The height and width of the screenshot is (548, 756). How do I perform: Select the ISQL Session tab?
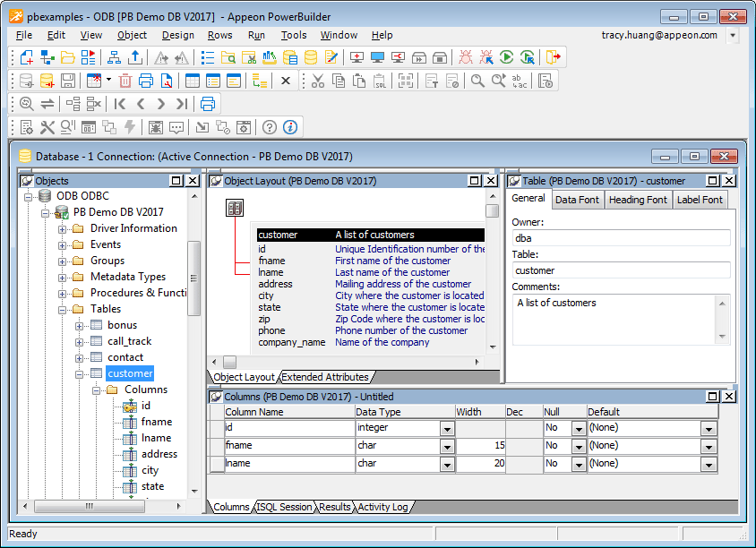284,507
